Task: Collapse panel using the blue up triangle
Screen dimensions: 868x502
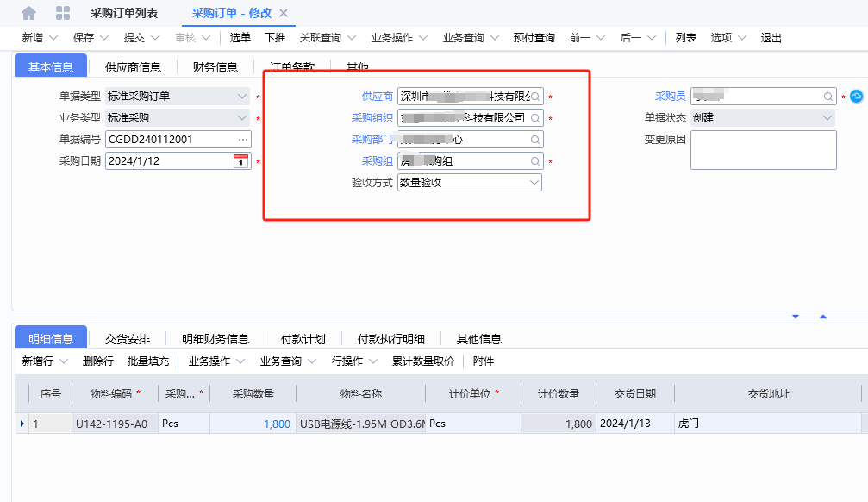Action: tap(823, 317)
